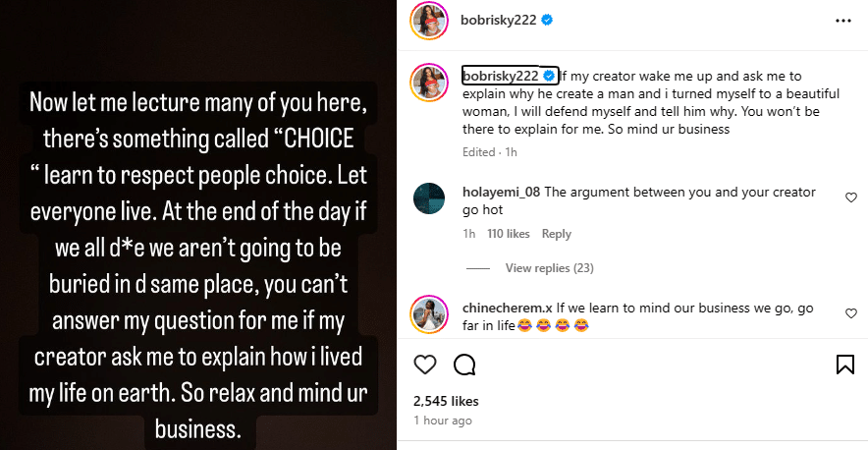Viewport: 868px width, 450px height.
Task: Open chinecherem.x profile avatar
Action: point(430,314)
